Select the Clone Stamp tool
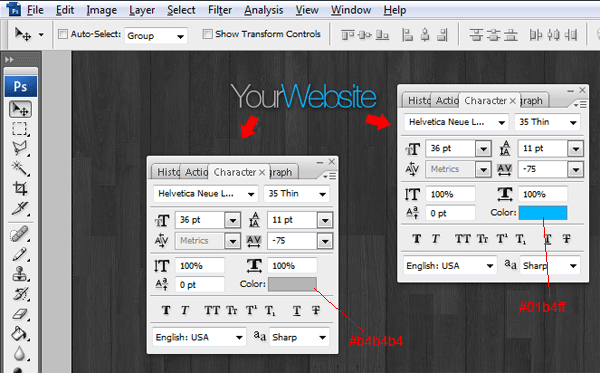Viewport: 600px width, 373px height. [20, 274]
